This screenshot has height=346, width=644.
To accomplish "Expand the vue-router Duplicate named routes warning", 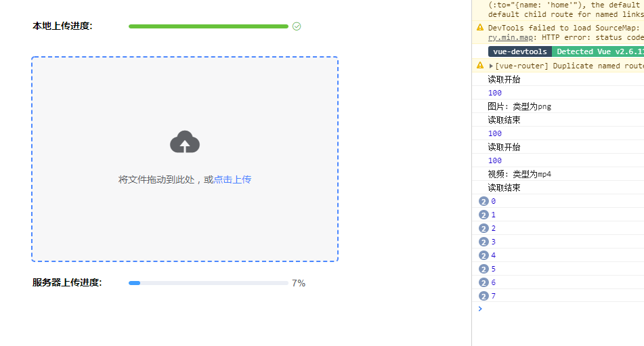I will tap(491, 66).
